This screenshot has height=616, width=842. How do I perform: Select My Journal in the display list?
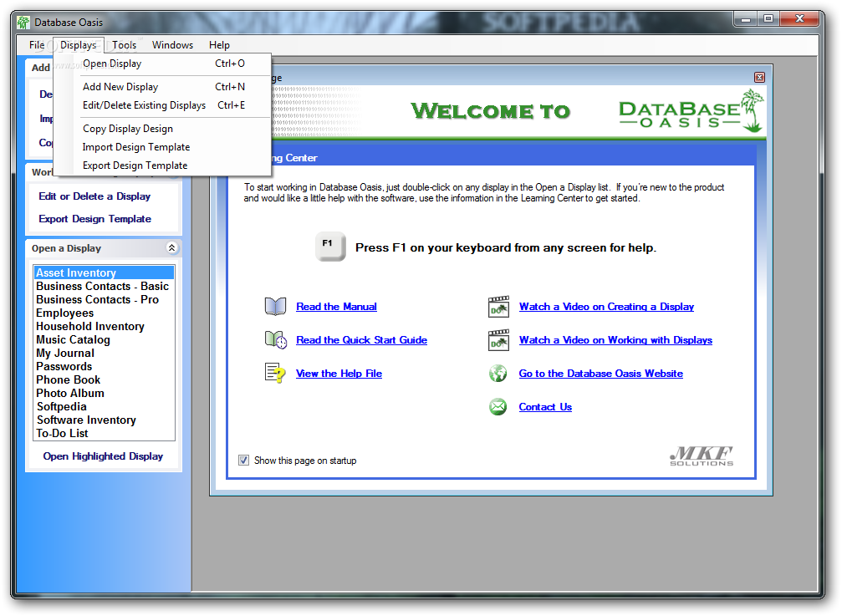105,353
